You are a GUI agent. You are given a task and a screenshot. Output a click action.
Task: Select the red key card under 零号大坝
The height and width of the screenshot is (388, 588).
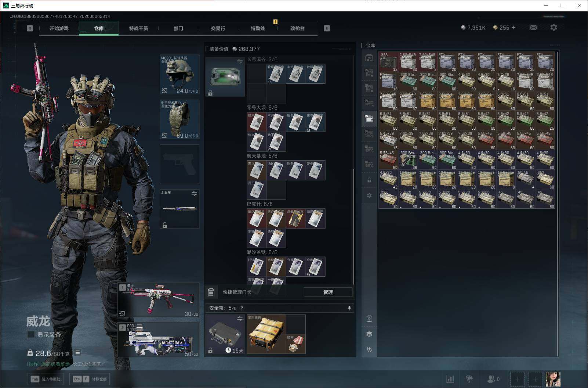pyautogui.click(x=257, y=122)
